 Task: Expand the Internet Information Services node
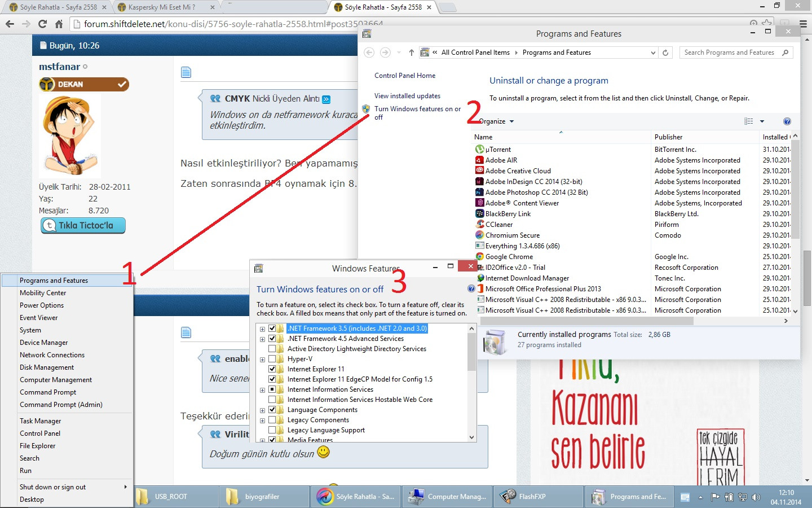(262, 389)
